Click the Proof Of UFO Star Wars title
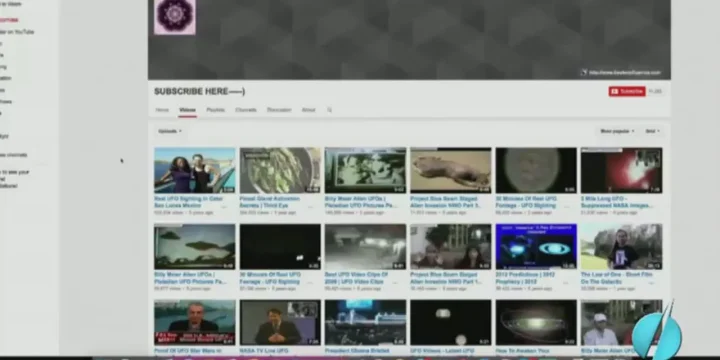 click(188, 351)
